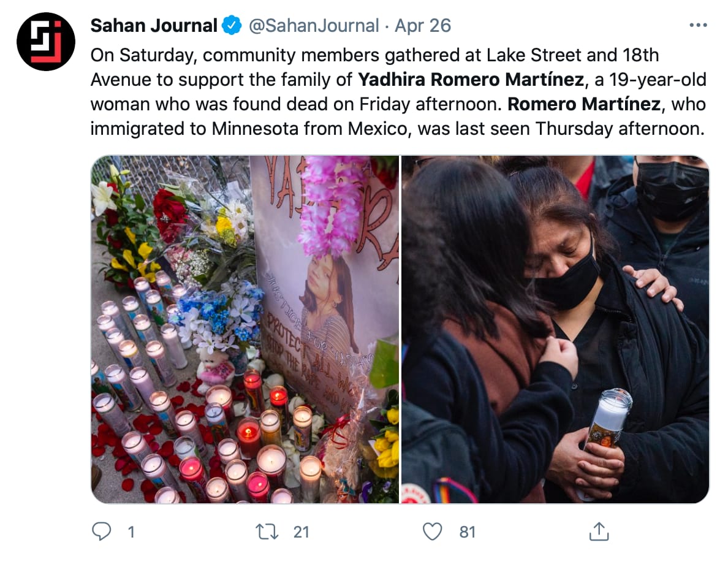Click the reply count showing 1

(131, 532)
